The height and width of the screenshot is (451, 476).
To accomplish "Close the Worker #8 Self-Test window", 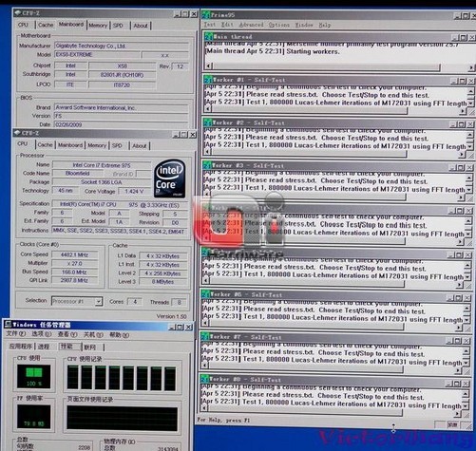I will [466, 384].
